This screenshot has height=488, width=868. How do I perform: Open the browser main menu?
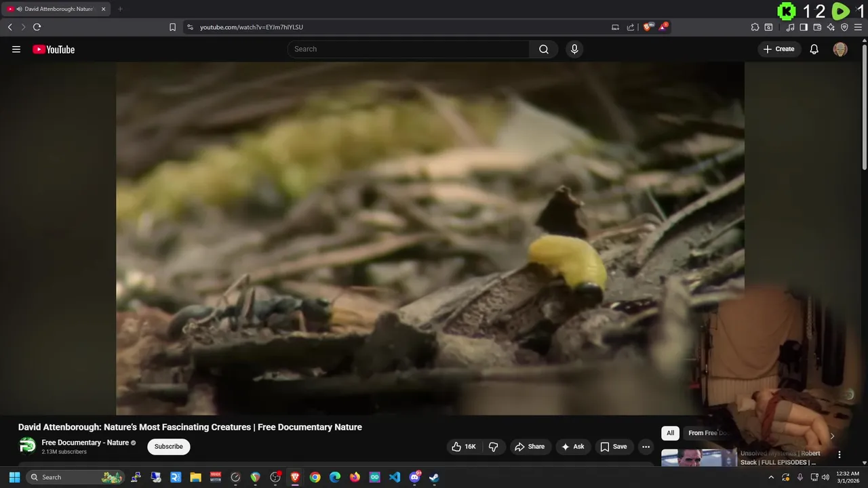[x=858, y=27]
